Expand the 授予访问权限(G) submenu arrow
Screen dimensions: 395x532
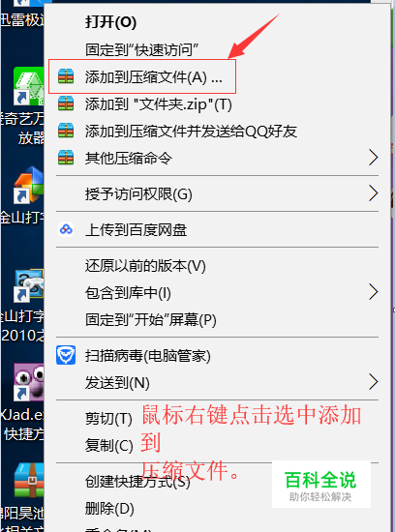[374, 193]
